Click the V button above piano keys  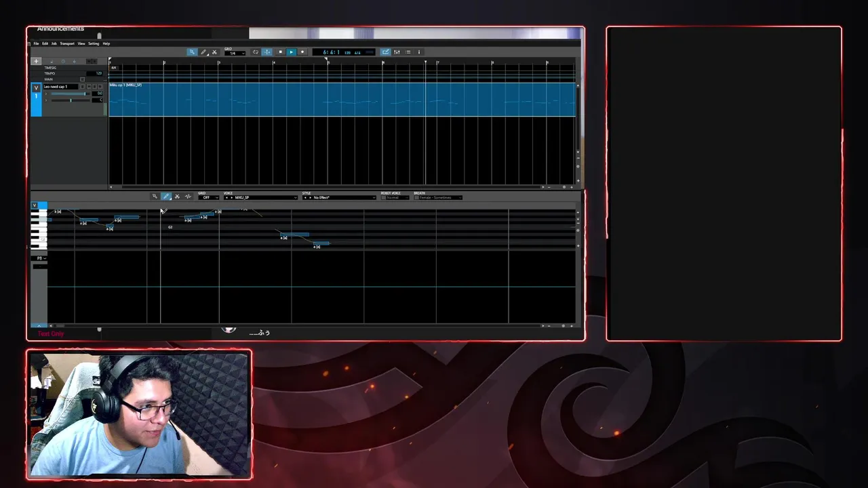click(x=35, y=205)
